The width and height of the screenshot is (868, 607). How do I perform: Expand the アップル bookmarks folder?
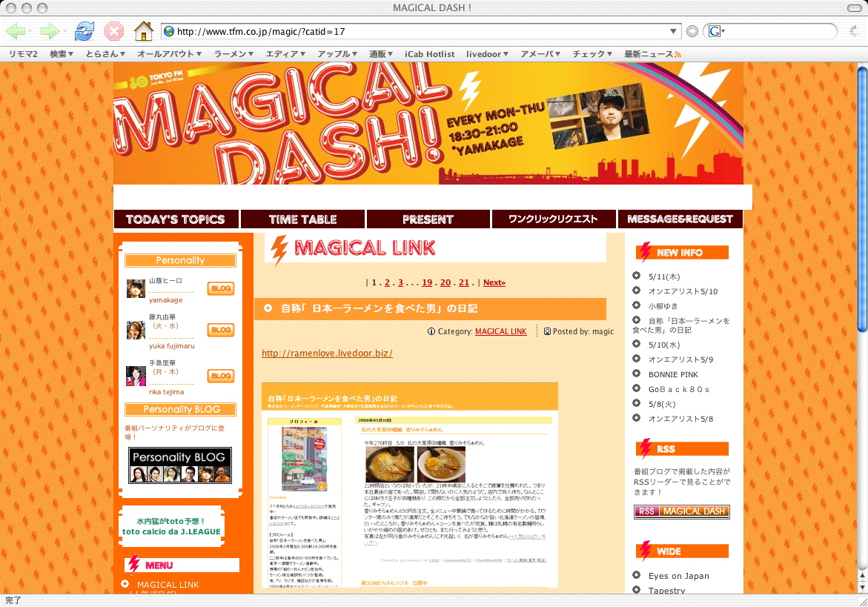coord(337,53)
